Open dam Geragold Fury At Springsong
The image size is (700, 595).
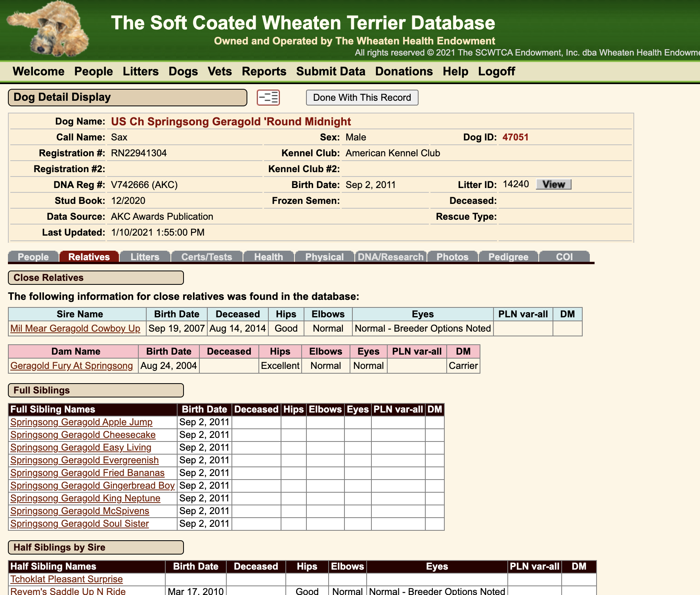72,366
